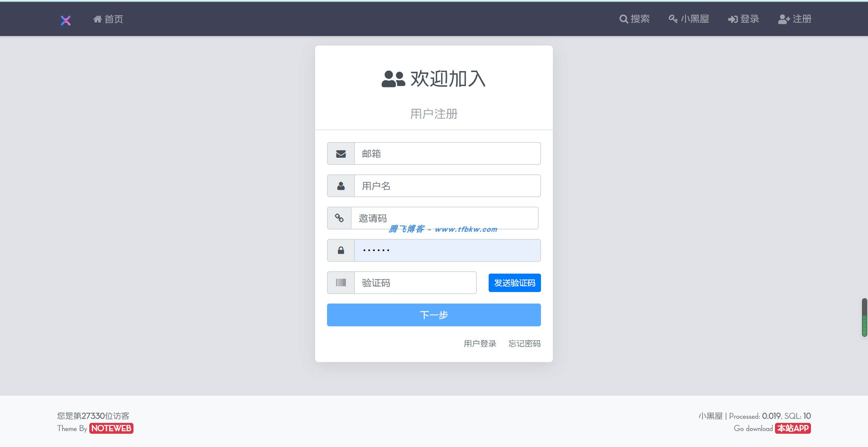
Task: Click the red NOTEWEB theme badge in the footer
Action: pos(111,428)
